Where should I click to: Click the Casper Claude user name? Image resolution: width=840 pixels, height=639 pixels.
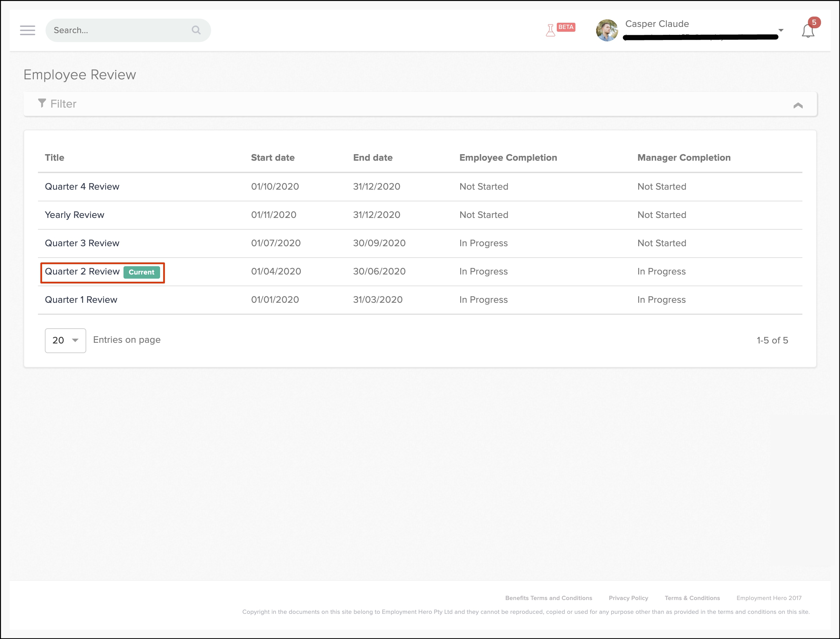657,23
